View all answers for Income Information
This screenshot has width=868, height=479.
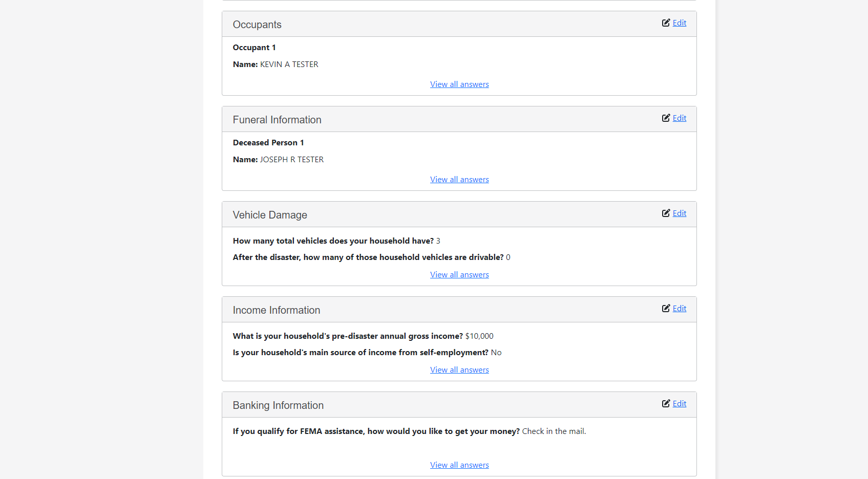459,370
